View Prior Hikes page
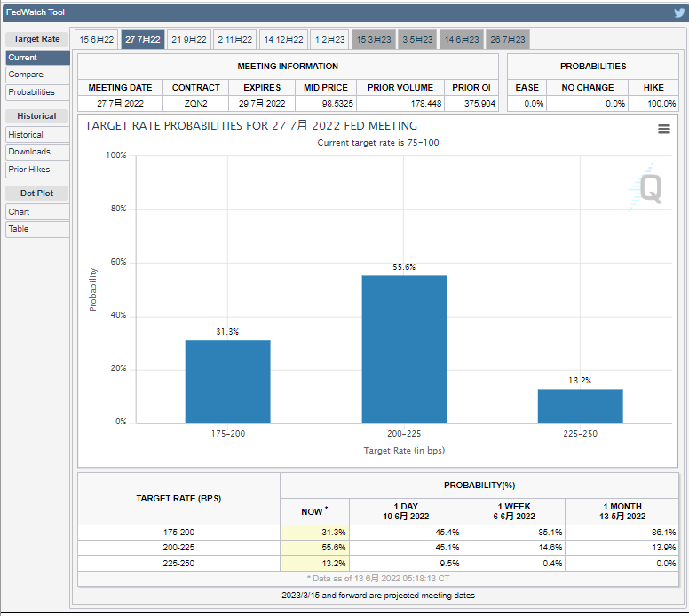Viewport: 689px width, 616px height. (x=29, y=170)
